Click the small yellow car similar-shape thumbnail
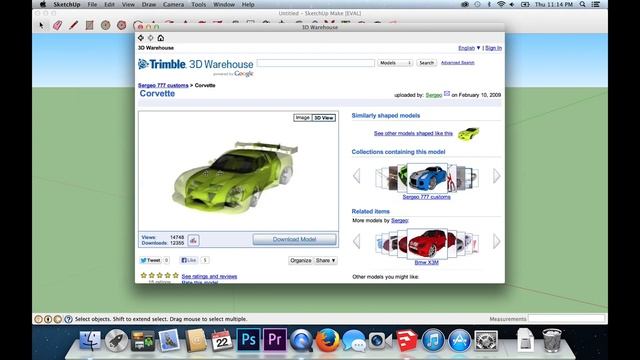This screenshot has width=640, height=360. [468, 133]
